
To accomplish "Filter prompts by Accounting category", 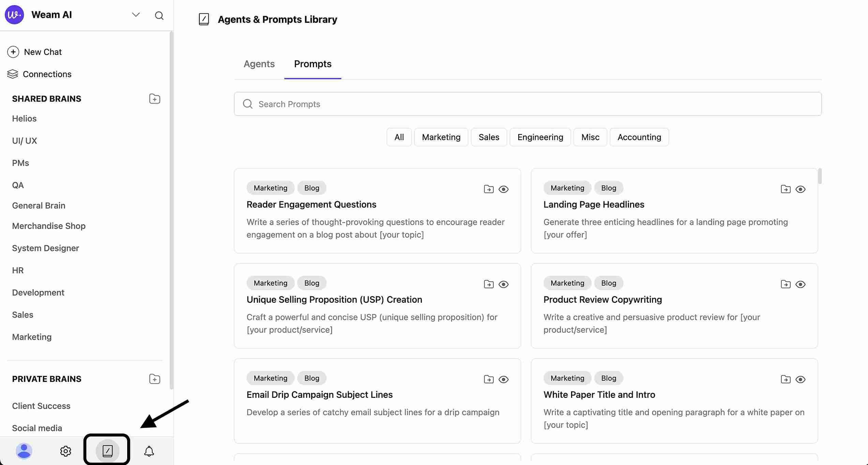I will [639, 137].
